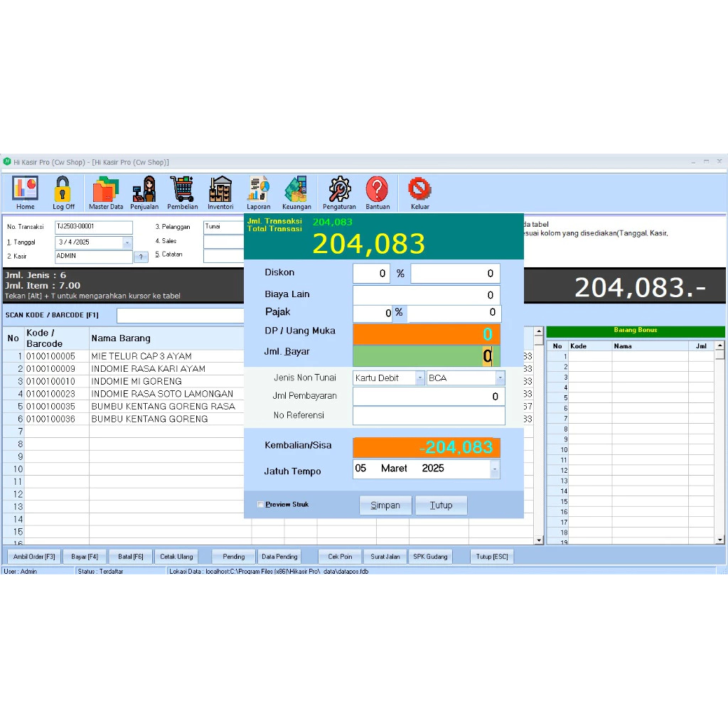Click the Barang Bonus panel header
The width and height of the screenshot is (728, 728).
[635, 331]
